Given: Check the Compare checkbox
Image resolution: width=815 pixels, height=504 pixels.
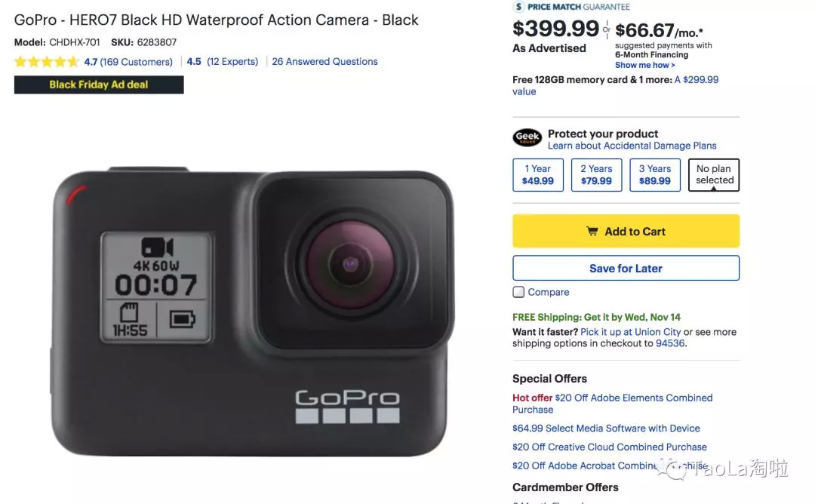Looking at the screenshot, I should 518,292.
